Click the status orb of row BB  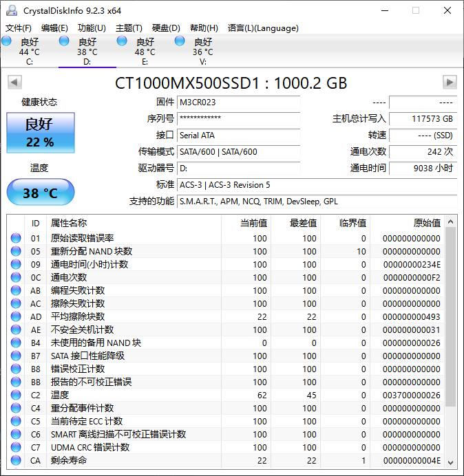[16, 382]
